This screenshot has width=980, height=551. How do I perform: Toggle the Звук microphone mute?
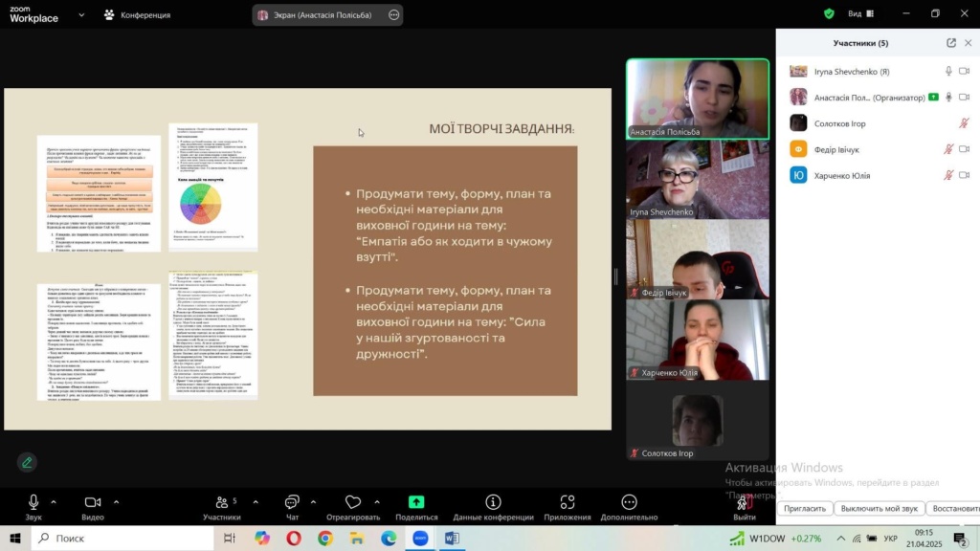tap(33, 507)
